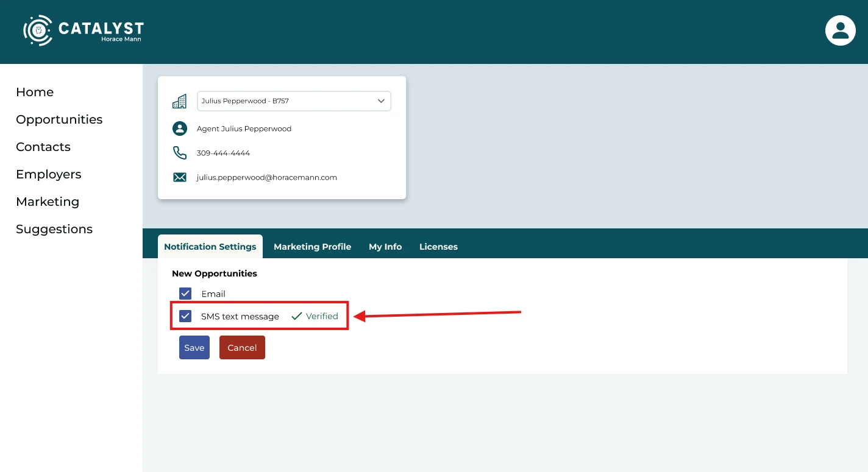This screenshot has height=472, width=868.
Task: Click the Verified status label
Action: click(322, 315)
